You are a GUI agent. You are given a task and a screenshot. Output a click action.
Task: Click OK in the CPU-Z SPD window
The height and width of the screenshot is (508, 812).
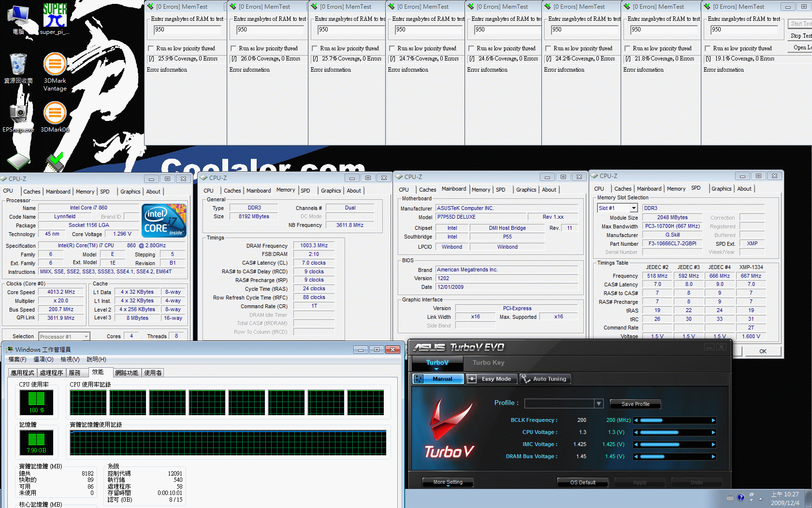pyautogui.click(x=763, y=351)
